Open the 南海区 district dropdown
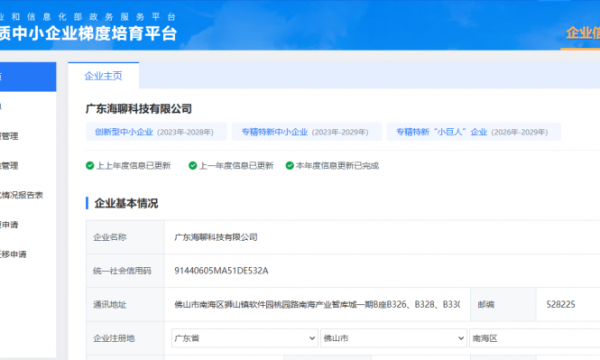The width and height of the screenshot is (600, 360). pos(535,338)
